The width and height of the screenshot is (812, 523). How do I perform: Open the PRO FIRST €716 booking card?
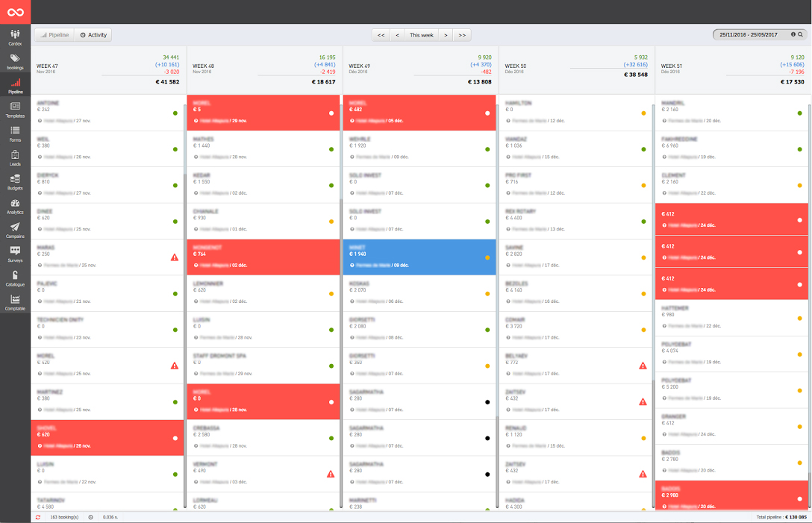[x=575, y=185]
